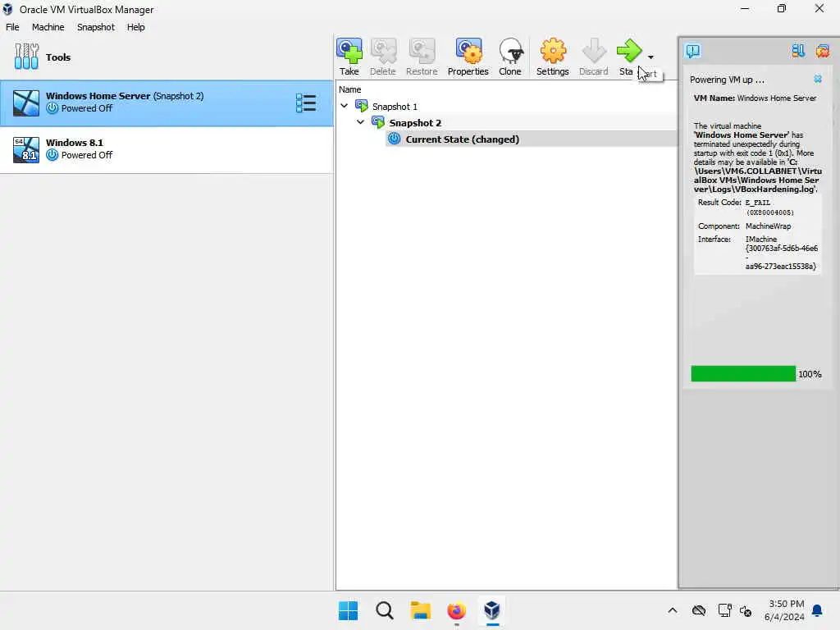
Task: Open the Help menu
Action: [x=135, y=27]
